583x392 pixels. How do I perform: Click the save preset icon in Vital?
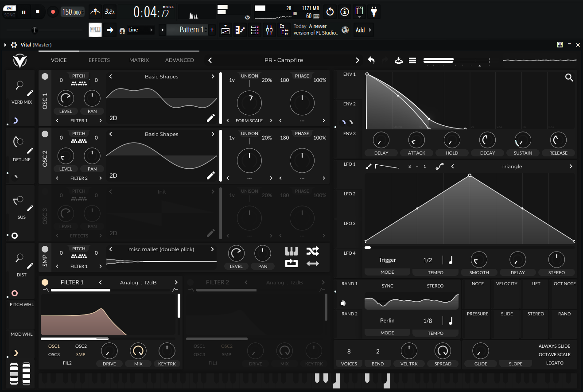click(399, 60)
